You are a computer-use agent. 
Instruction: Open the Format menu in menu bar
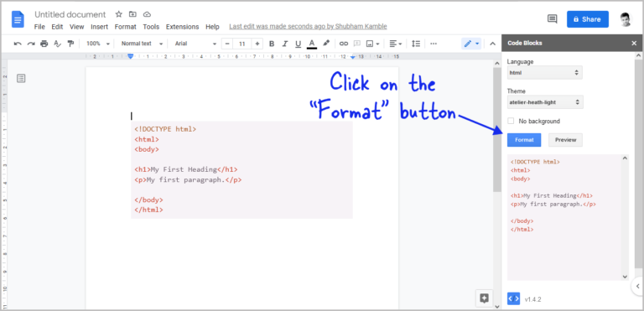pos(125,27)
